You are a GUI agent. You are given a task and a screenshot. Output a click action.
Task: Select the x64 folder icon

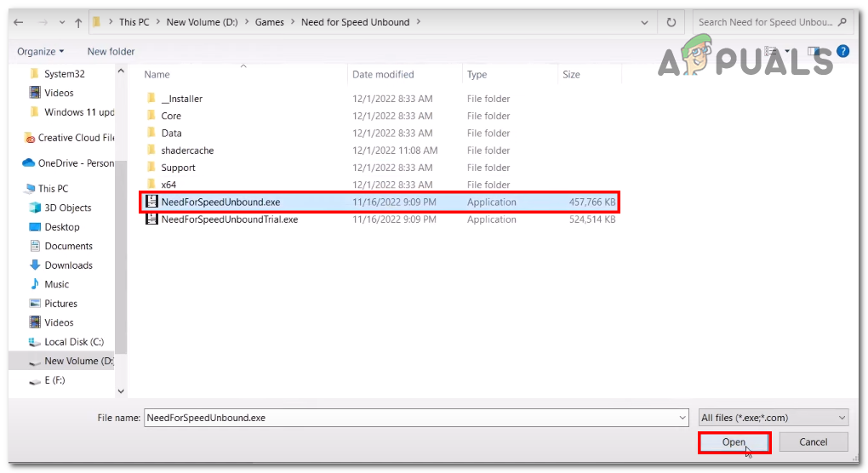(x=151, y=185)
